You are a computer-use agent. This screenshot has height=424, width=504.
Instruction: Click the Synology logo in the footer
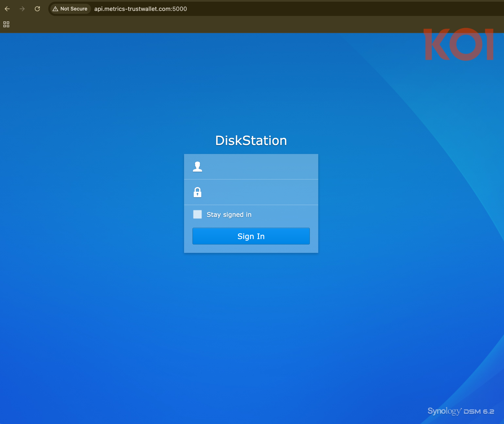[444, 411]
